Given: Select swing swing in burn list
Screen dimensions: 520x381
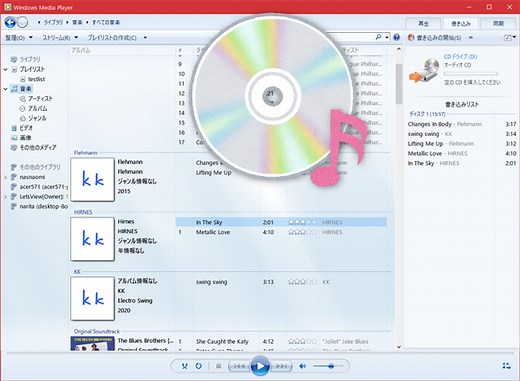Looking at the screenshot, I should 462,134.
